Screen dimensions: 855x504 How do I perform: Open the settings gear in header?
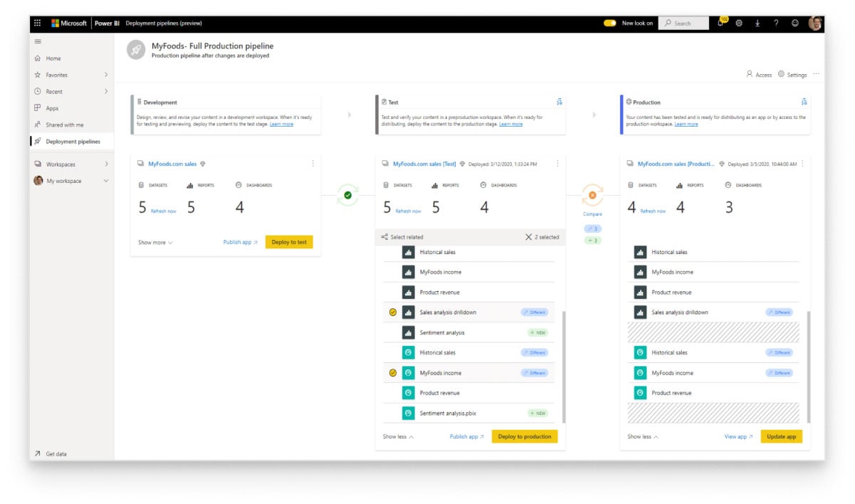pos(739,23)
